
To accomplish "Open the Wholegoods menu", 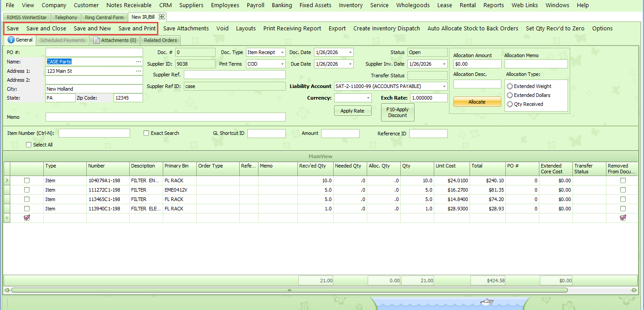I will point(413,5).
